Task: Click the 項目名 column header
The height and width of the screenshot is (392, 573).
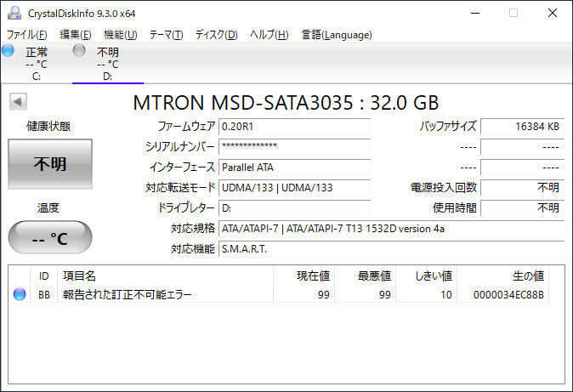Action: (x=165, y=276)
